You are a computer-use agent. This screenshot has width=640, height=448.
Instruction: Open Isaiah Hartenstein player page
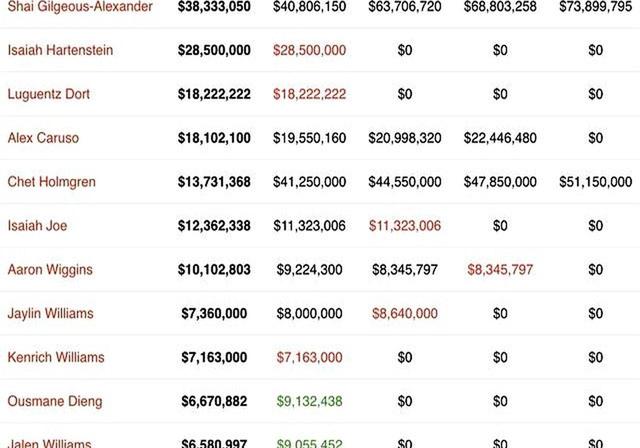point(60,50)
